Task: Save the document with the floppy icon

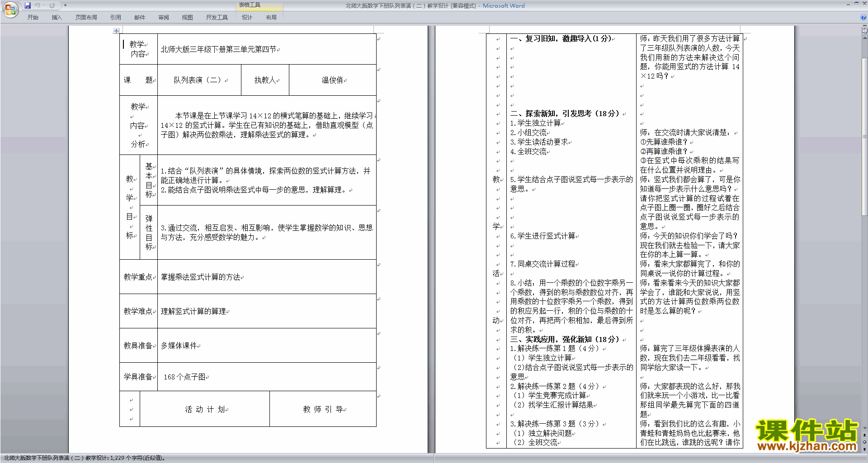Action: pos(28,5)
